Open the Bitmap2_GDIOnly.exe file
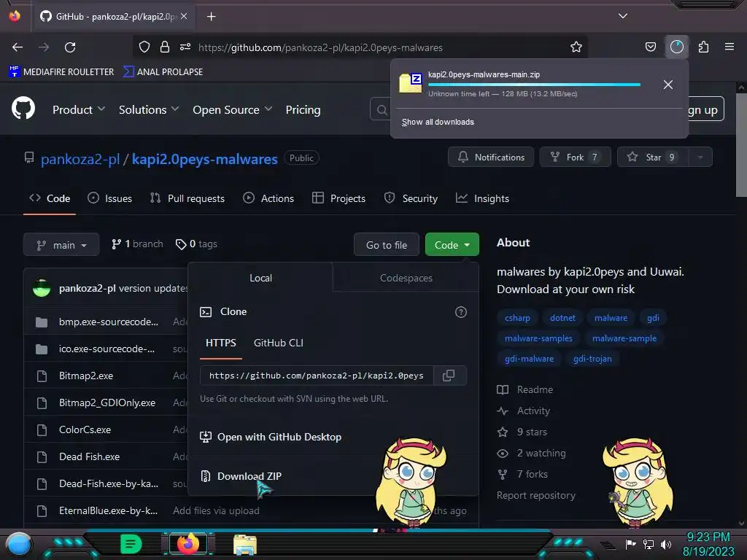Screen dimensions: 747x560 (x=107, y=402)
